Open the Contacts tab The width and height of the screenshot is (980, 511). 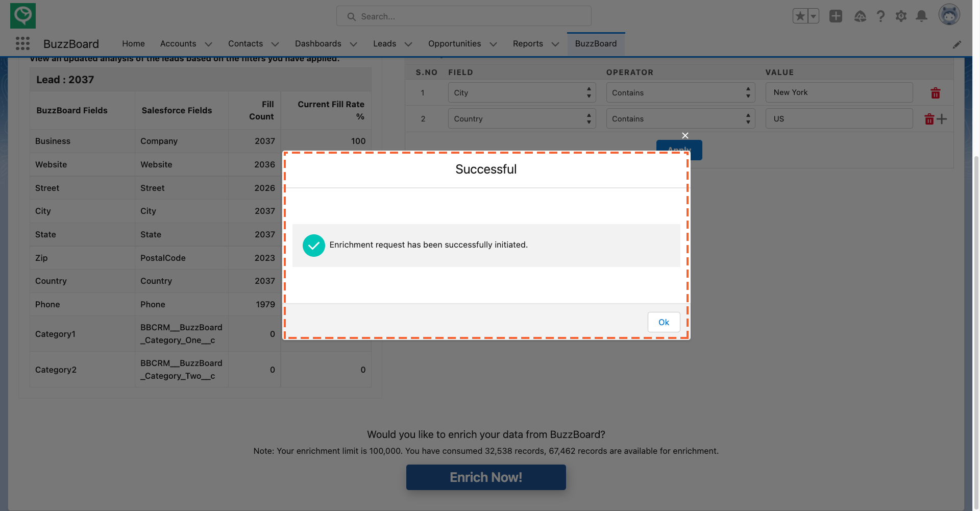(246, 44)
